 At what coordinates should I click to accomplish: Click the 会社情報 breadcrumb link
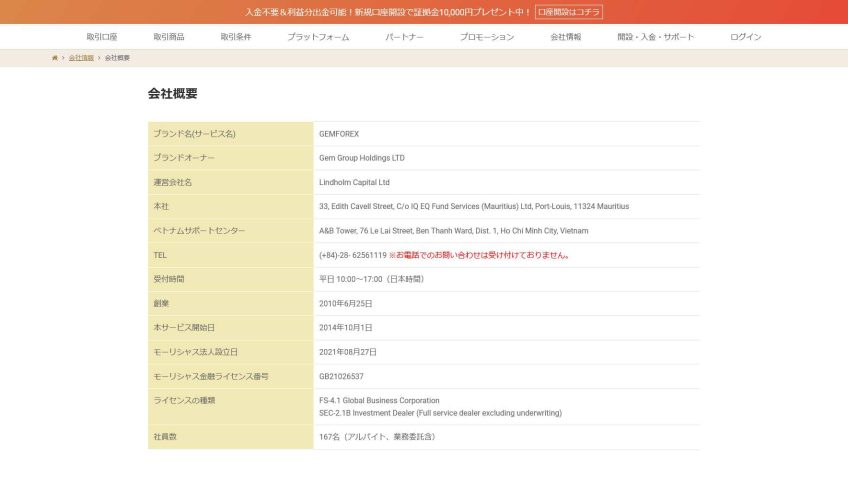click(x=81, y=58)
